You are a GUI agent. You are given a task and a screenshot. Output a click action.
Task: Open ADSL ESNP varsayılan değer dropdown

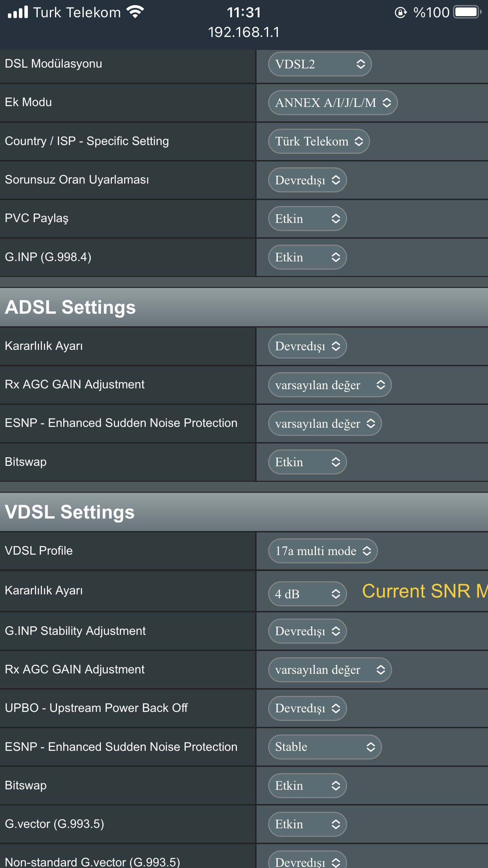point(325,423)
